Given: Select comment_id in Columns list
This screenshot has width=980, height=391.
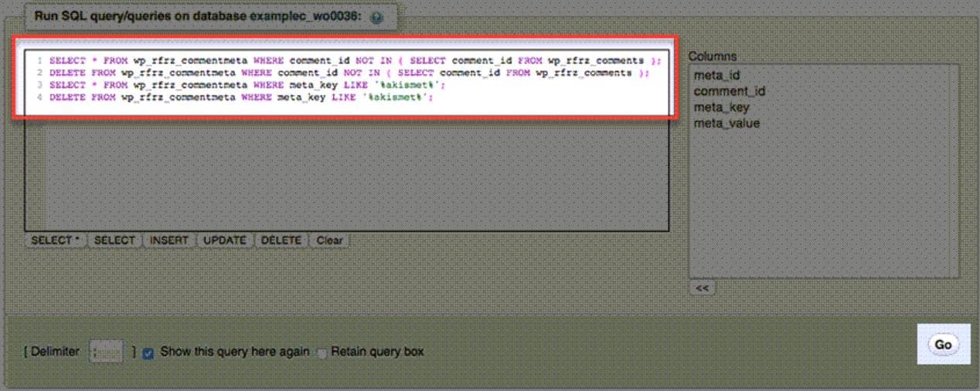Looking at the screenshot, I should (719, 91).
